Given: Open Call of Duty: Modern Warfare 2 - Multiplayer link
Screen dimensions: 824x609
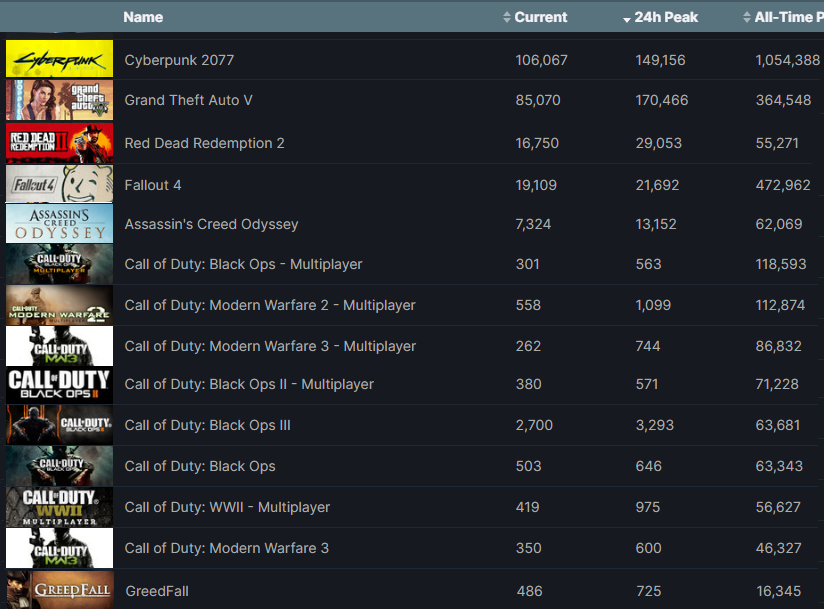Looking at the screenshot, I should click(x=270, y=305).
